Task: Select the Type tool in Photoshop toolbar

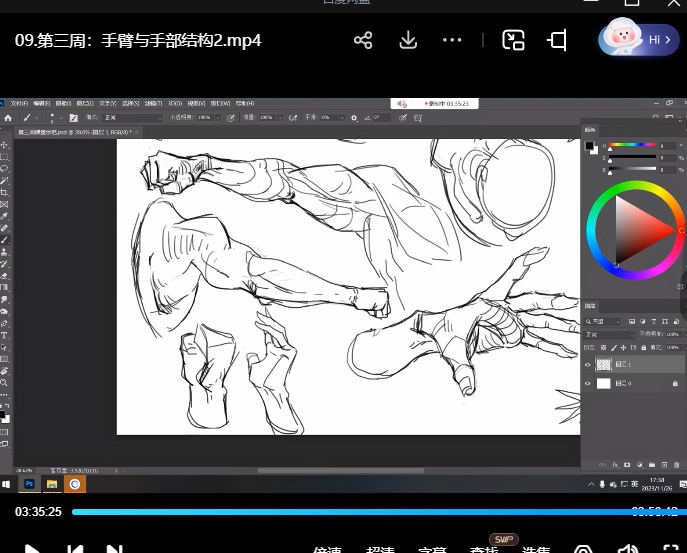Action: 5,336
